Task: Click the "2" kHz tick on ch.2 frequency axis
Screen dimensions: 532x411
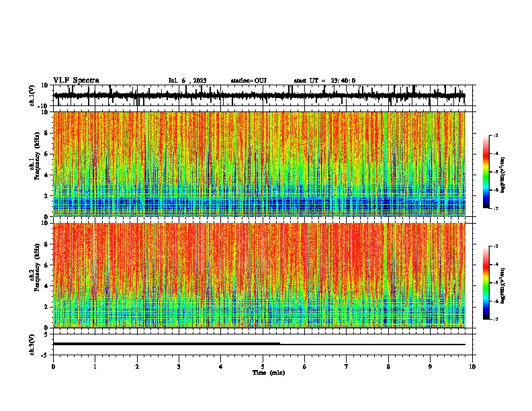Action: click(47, 307)
